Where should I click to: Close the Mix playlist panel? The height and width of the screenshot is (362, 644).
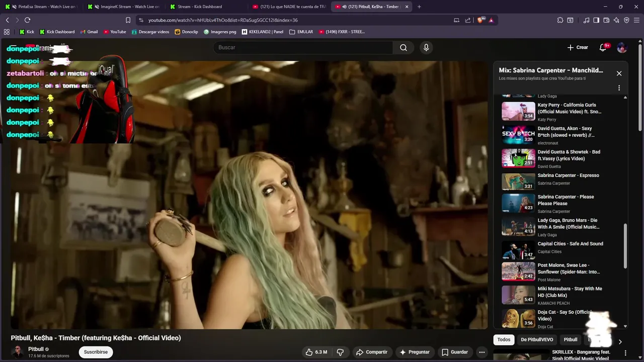coord(619,73)
